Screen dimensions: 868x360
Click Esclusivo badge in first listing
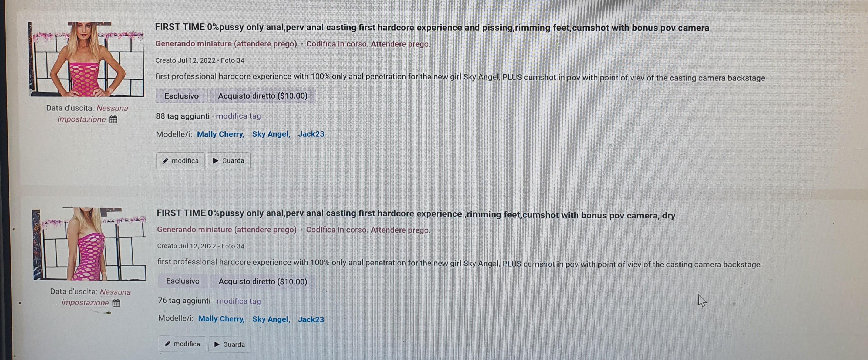coord(181,96)
